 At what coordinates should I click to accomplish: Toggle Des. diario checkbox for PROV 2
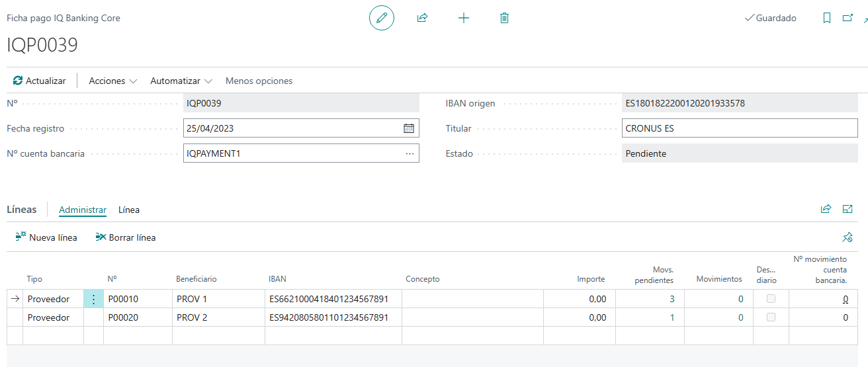pyautogui.click(x=771, y=317)
